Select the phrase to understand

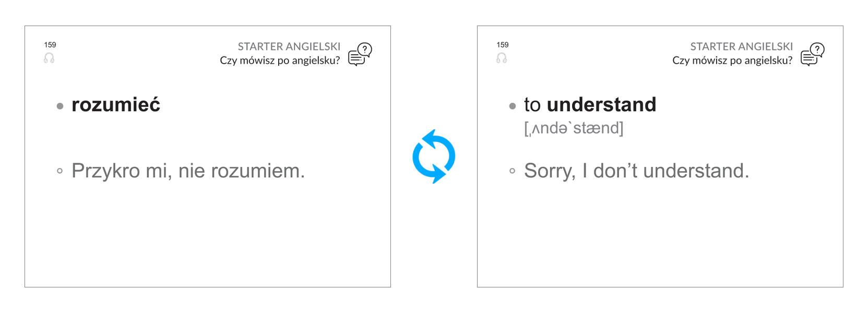click(590, 104)
